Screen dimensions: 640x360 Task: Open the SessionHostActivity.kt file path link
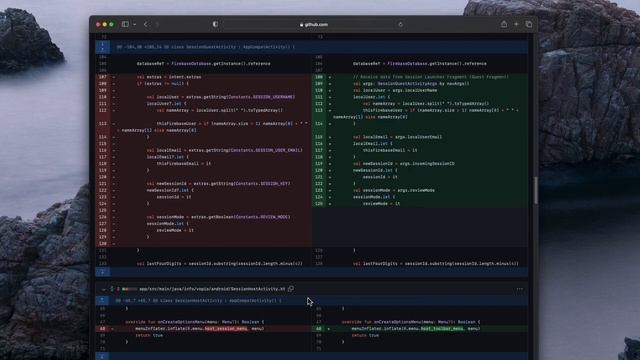coord(212,289)
